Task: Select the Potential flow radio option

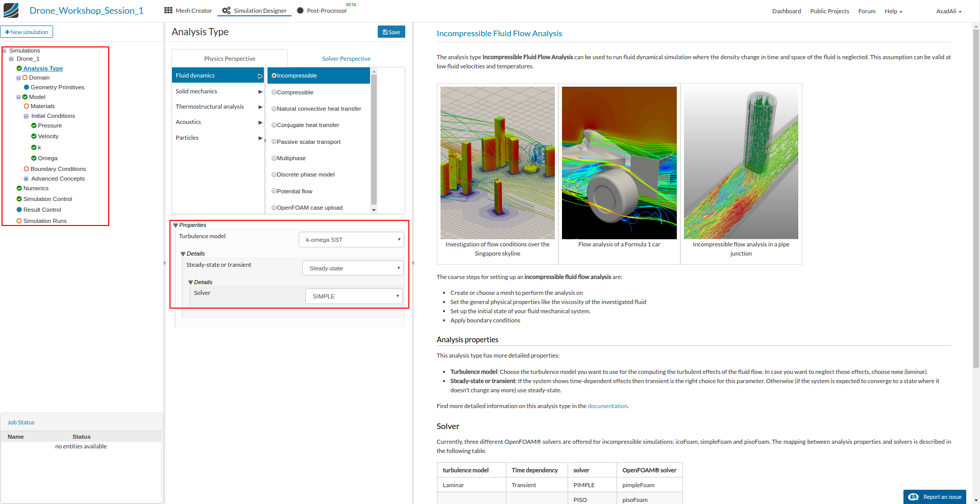Action: point(274,191)
